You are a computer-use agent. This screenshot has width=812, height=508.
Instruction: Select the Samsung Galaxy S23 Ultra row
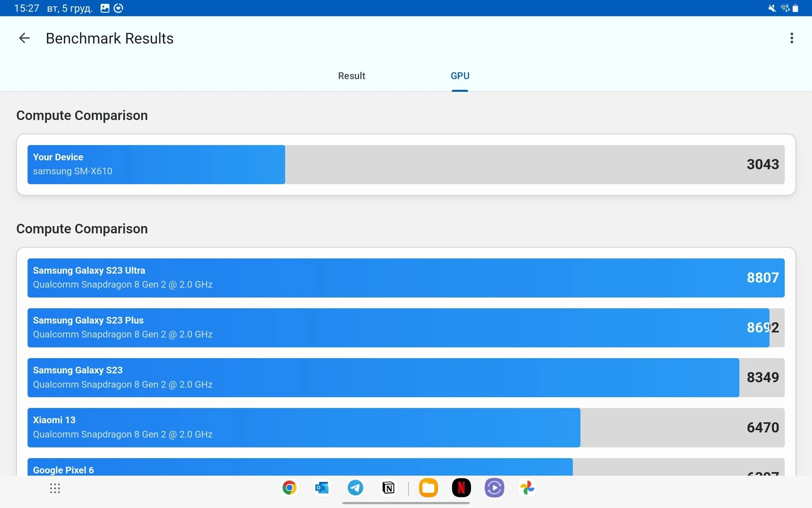pos(406,278)
